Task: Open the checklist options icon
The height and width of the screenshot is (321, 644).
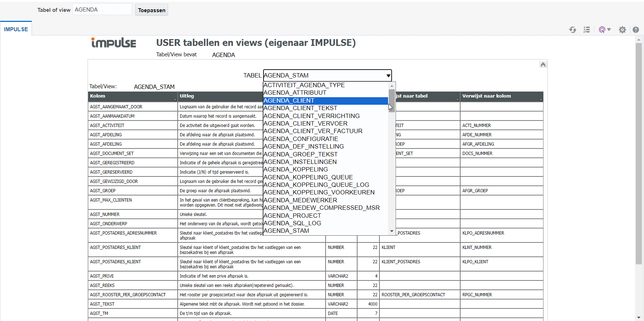Action: 587,30
